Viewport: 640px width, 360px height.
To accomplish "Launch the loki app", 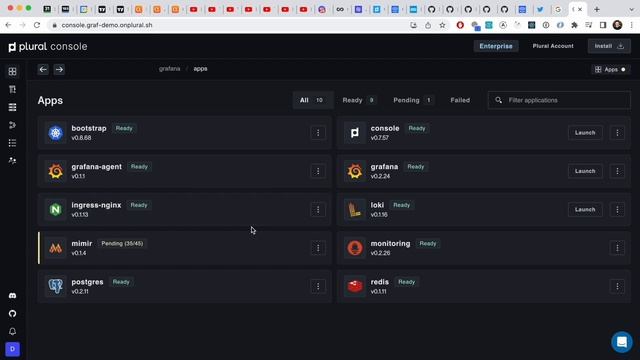I will (x=585, y=209).
